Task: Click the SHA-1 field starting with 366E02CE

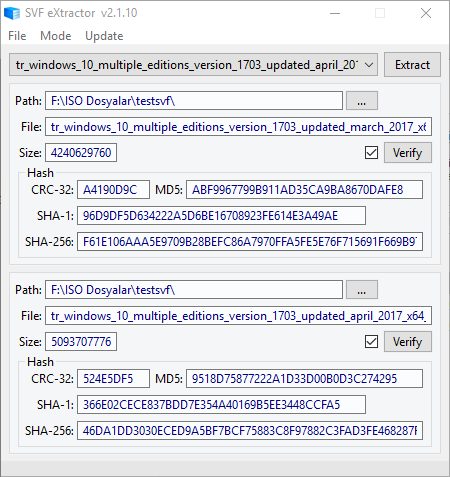Action: point(221,405)
